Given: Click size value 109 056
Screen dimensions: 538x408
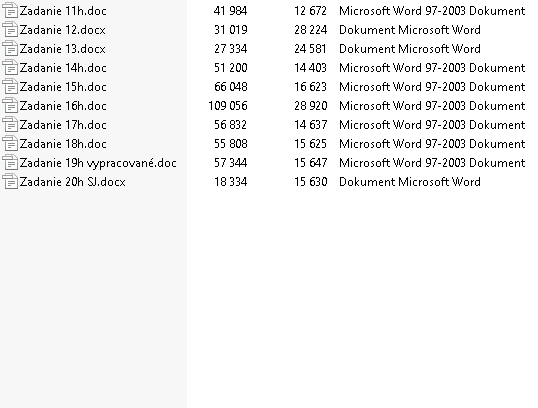Looking at the screenshot, I should click(x=228, y=106).
